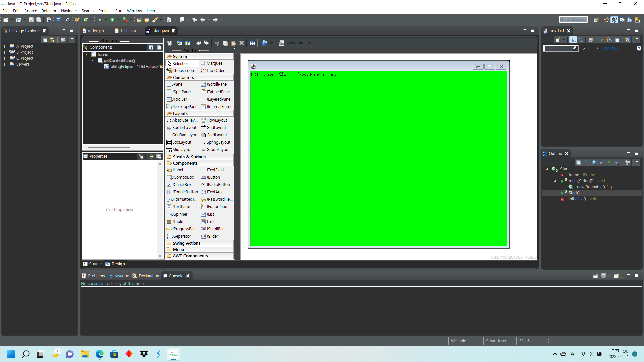Click the green design canvas area
Screen dimensions: 644x362
click(378, 161)
